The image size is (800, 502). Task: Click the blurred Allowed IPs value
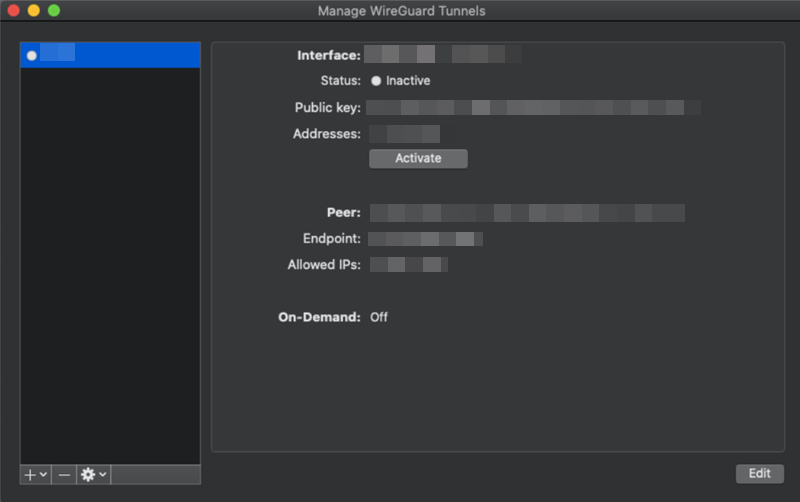tap(408, 265)
